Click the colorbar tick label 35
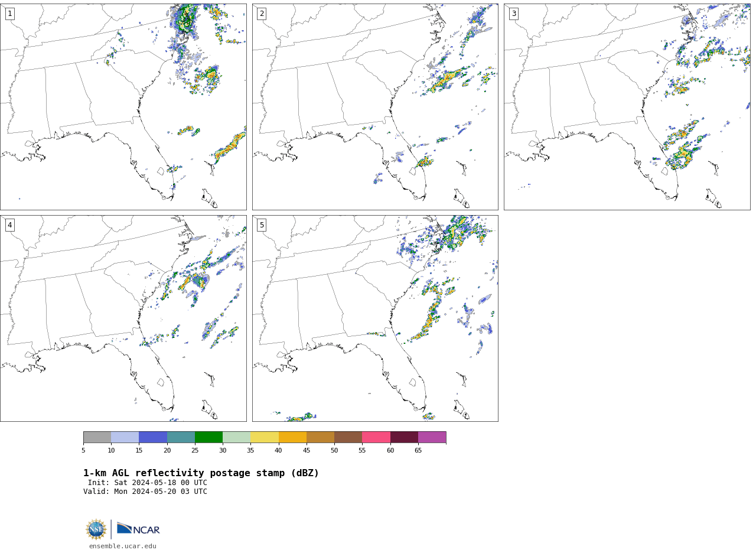This screenshot has height=553, width=756. (x=250, y=451)
